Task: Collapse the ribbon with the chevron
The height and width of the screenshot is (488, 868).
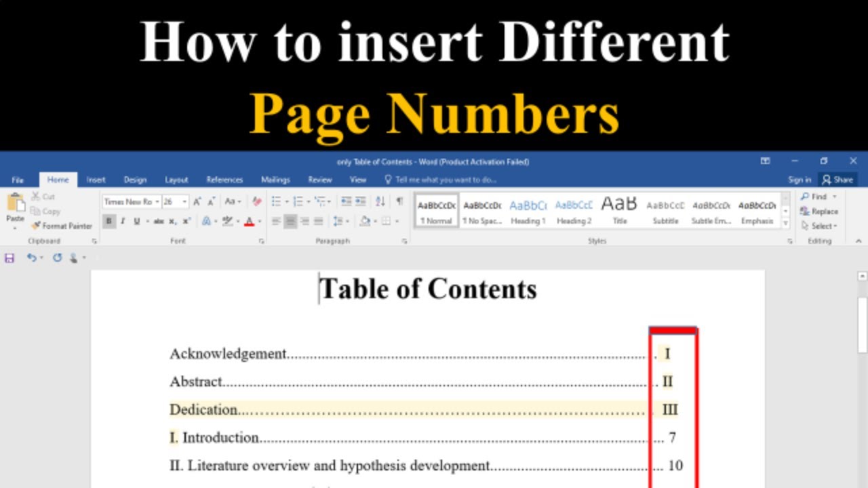Action: pyautogui.click(x=859, y=241)
